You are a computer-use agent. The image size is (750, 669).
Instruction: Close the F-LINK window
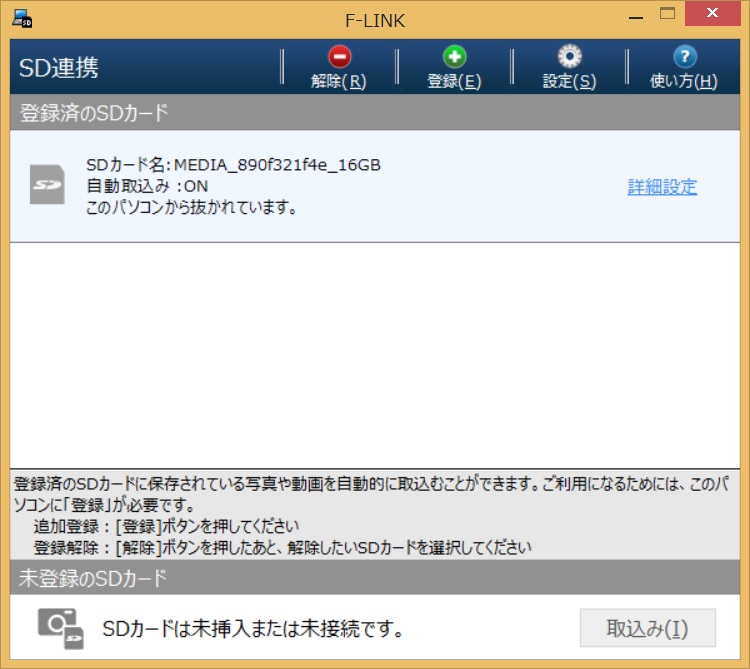pos(718,15)
